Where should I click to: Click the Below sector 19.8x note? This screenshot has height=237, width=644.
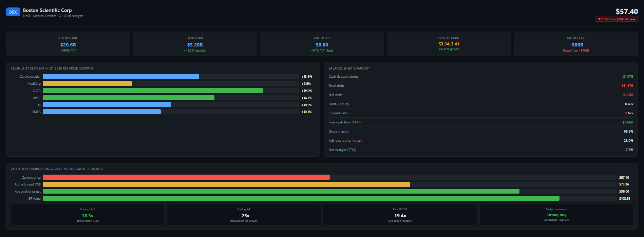tap(88, 221)
